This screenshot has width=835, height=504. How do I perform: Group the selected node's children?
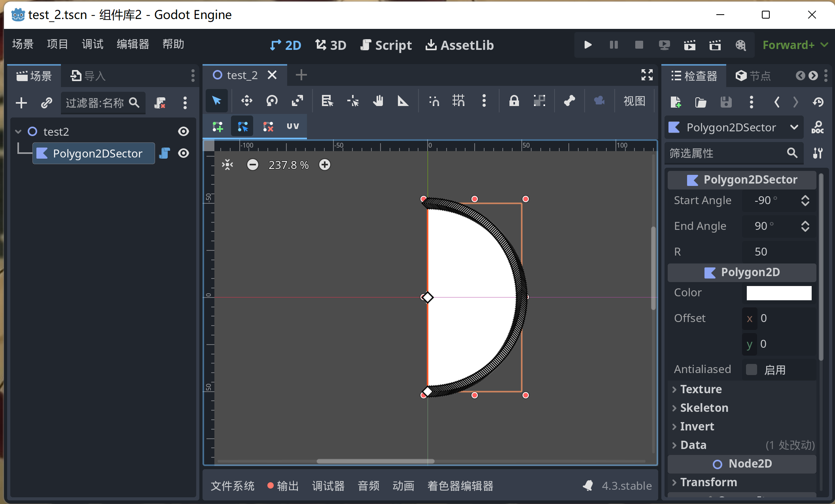[x=539, y=101]
